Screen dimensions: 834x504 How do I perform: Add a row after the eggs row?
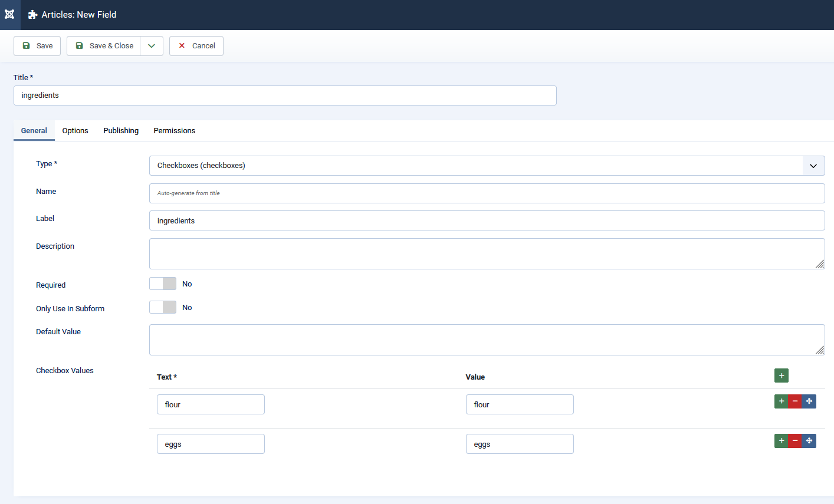click(x=782, y=441)
